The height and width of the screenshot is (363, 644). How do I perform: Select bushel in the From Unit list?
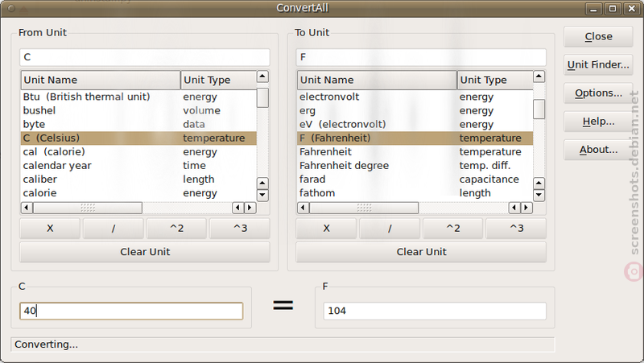tap(138, 110)
